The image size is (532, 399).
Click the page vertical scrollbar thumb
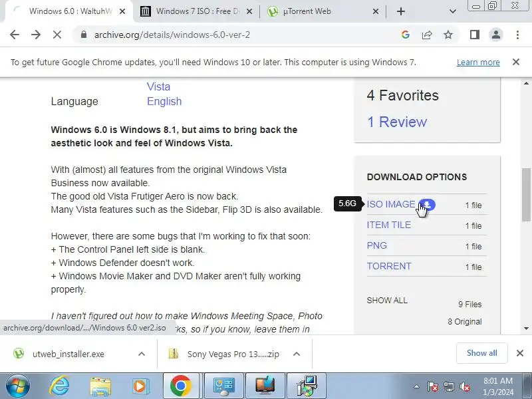(526, 195)
